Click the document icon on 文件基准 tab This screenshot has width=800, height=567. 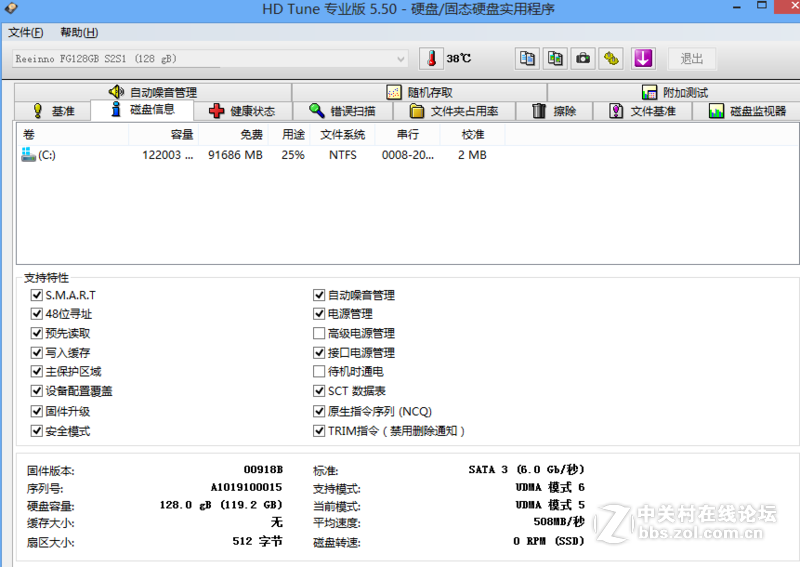pos(616,111)
